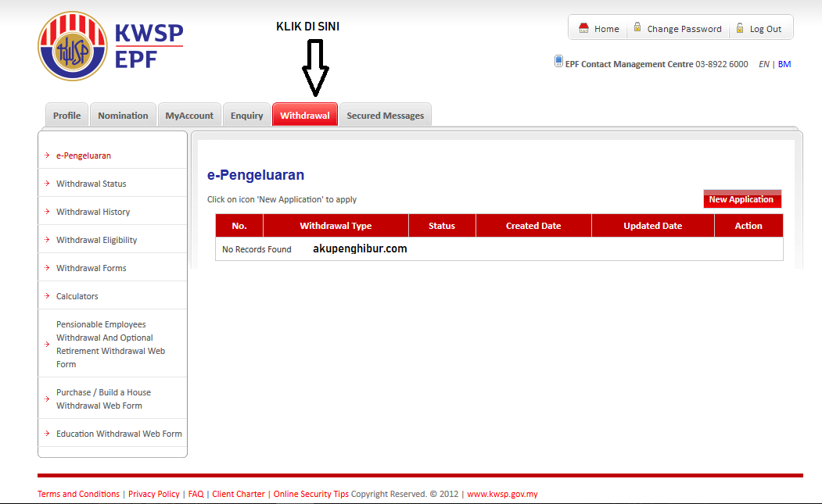The image size is (822, 504).
Task: Open Pensionable Employees Withdrawal web form link
Action: coord(110,345)
